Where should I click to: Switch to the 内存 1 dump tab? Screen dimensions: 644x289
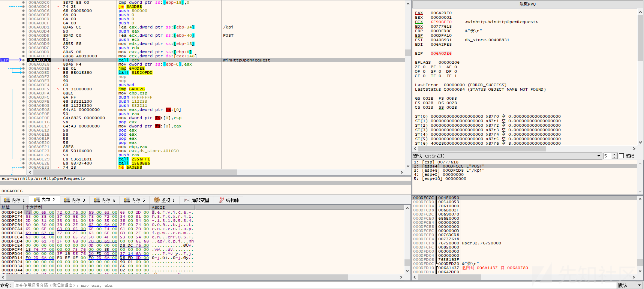[15, 200]
